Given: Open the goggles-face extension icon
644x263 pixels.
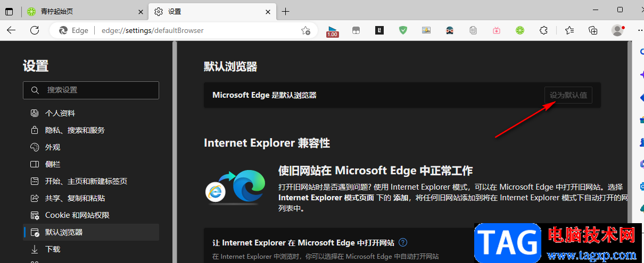Looking at the screenshot, I should 450,31.
